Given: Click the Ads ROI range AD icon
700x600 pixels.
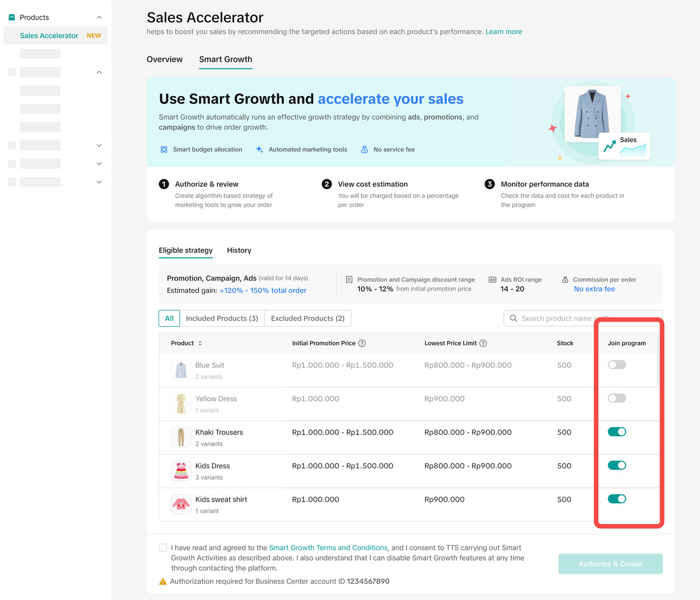Looking at the screenshot, I should point(492,280).
